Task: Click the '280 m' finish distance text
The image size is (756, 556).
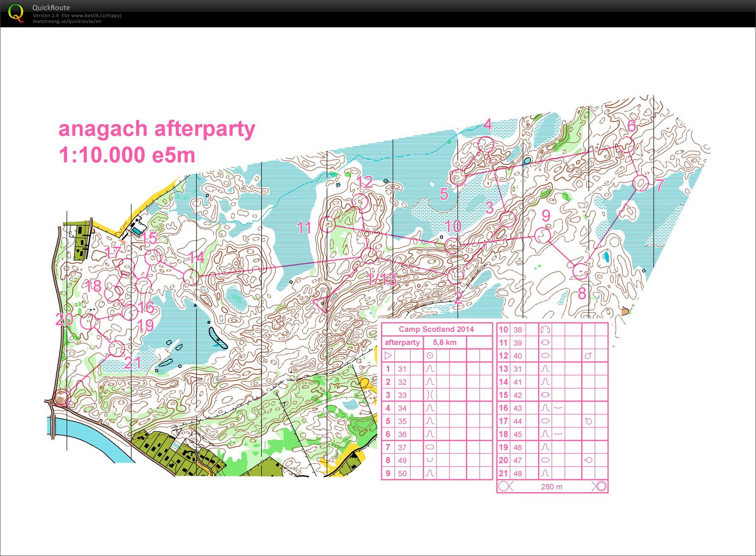Action: pos(551,487)
